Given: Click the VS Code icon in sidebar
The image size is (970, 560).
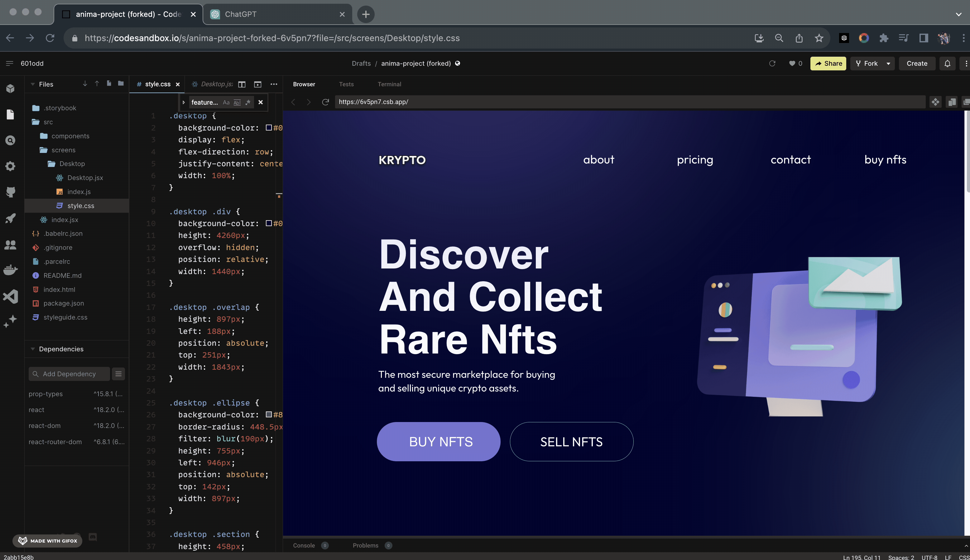Looking at the screenshot, I should (10, 296).
